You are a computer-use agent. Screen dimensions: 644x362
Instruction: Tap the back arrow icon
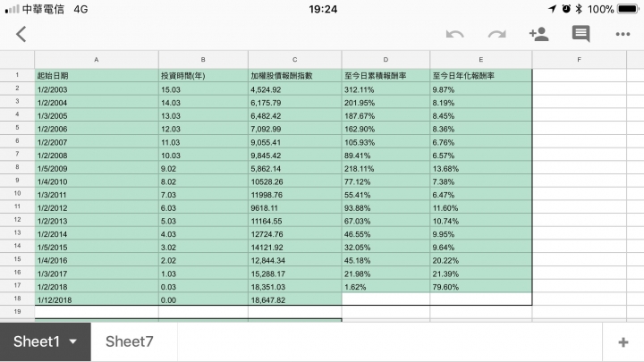coord(21,34)
